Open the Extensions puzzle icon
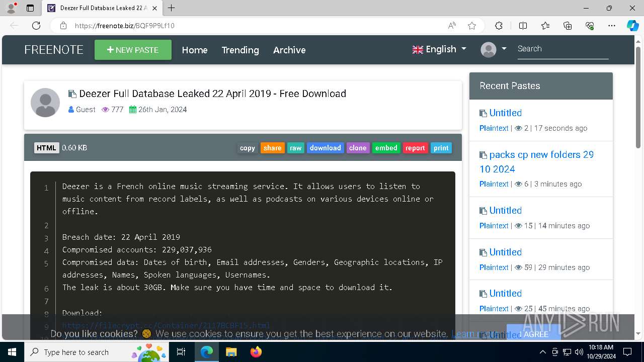Viewport: 644px width, 362px height. 499,26
